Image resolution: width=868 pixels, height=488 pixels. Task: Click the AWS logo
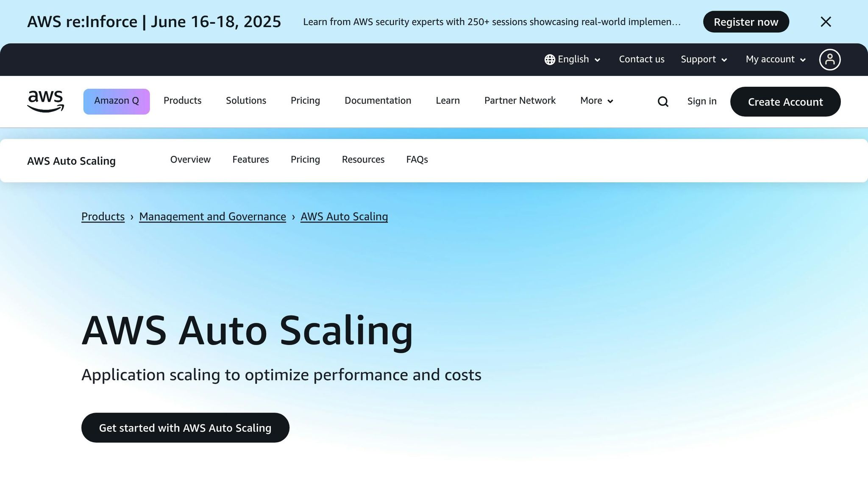pyautogui.click(x=45, y=101)
